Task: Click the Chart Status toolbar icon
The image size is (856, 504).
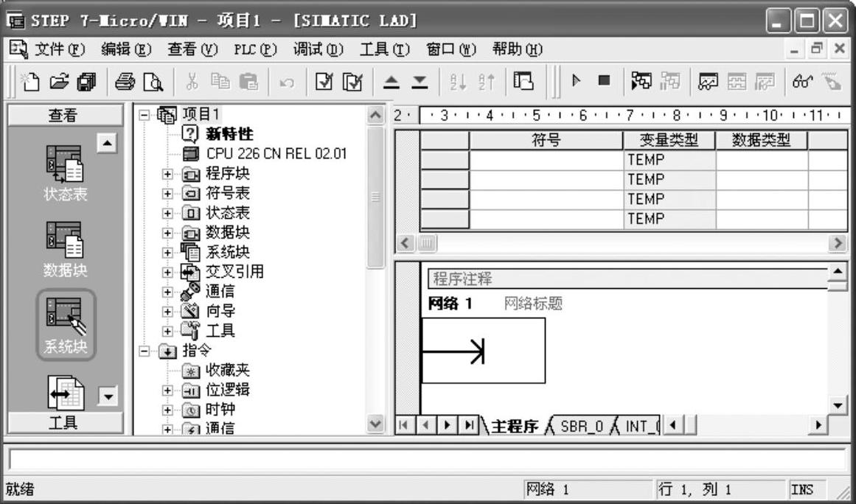Action: click(708, 82)
